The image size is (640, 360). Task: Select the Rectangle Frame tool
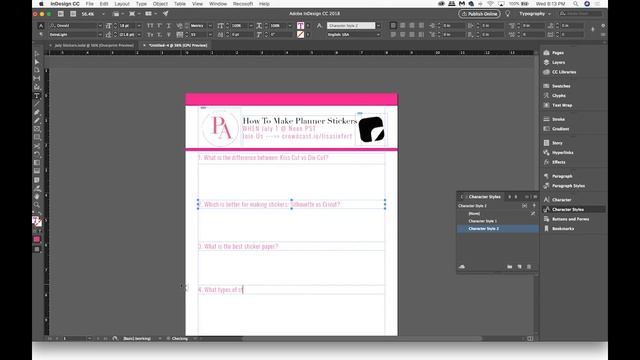(37, 129)
